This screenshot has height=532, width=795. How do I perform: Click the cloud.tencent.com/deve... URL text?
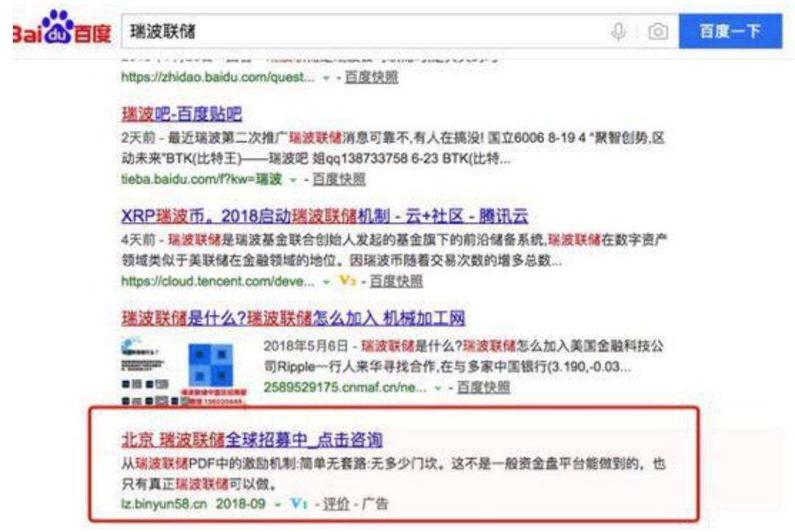click(217, 280)
